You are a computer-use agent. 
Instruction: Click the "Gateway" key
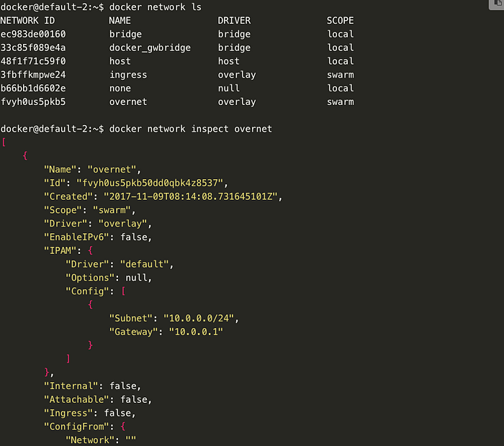click(134, 332)
